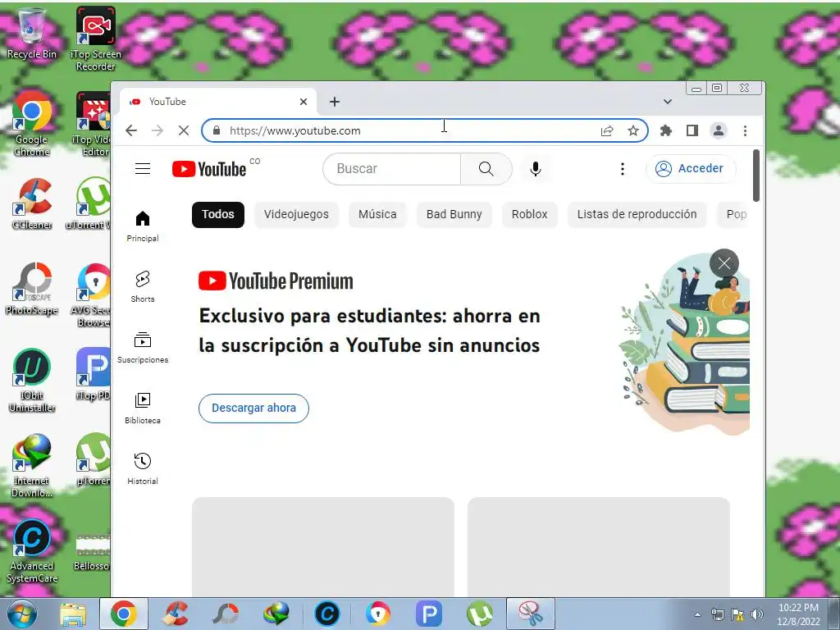This screenshot has height=630, width=840.
Task: Open network tray icon
Action: [x=717, y=614]
